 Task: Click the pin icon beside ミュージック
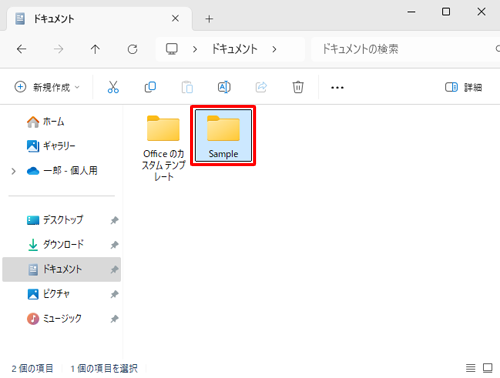114,319
